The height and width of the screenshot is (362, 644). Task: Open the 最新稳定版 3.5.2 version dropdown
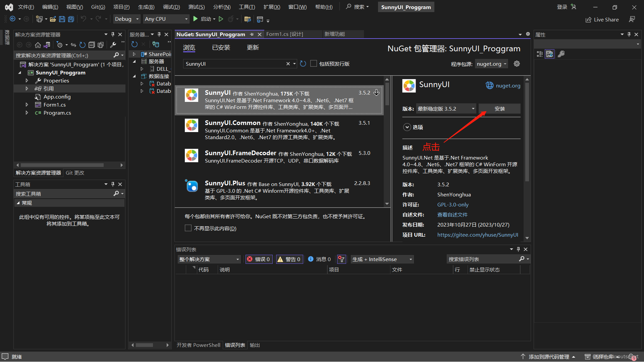445,108
